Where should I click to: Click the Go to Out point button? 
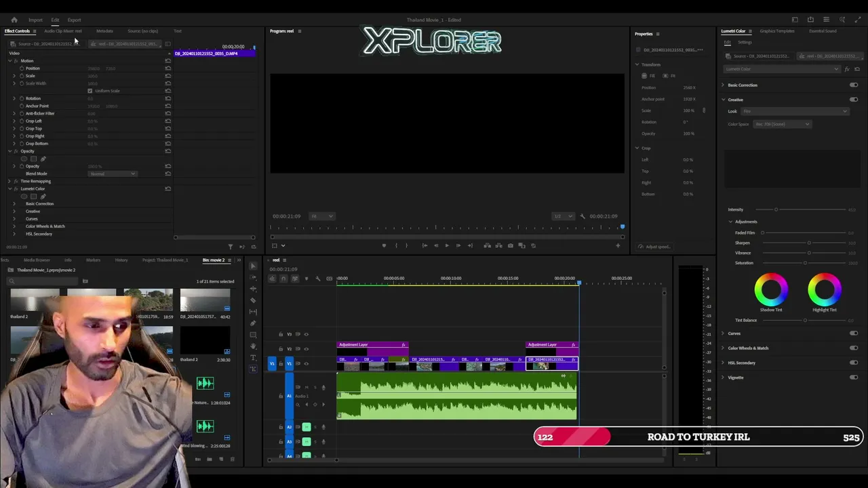[469, 245]
